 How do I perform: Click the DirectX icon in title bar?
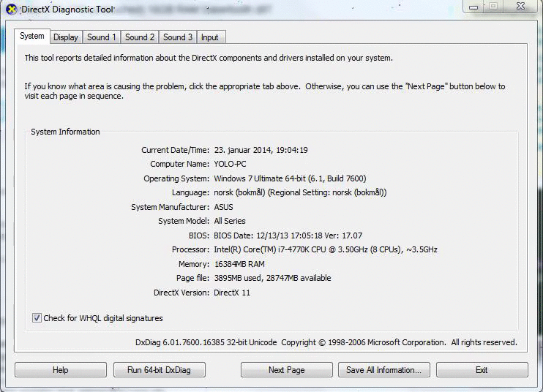(12, 10)
